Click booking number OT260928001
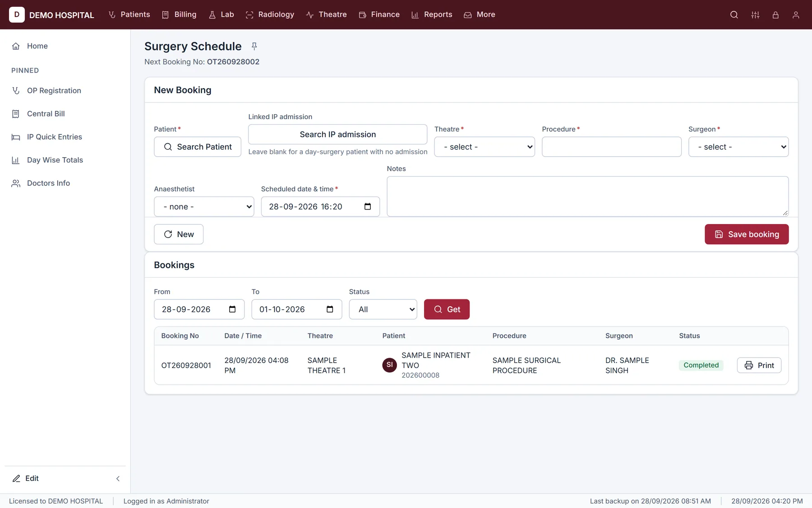The width and height of the screenshot is (812, 508). [186, 365]
